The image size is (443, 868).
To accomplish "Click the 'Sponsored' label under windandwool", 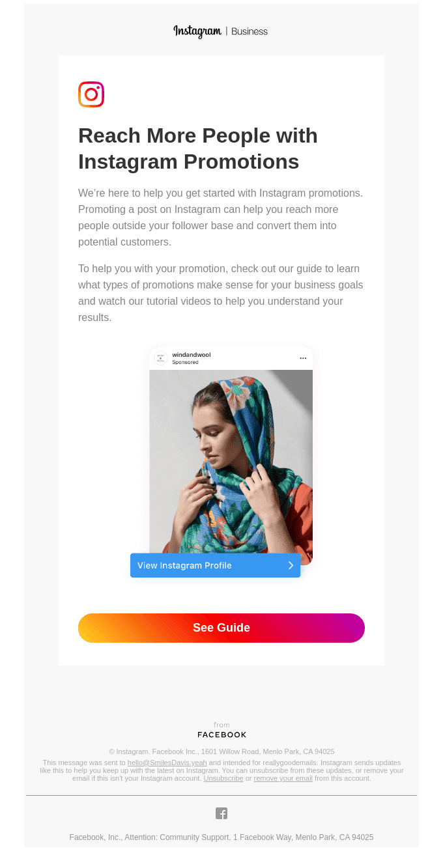I will point(186,362).
